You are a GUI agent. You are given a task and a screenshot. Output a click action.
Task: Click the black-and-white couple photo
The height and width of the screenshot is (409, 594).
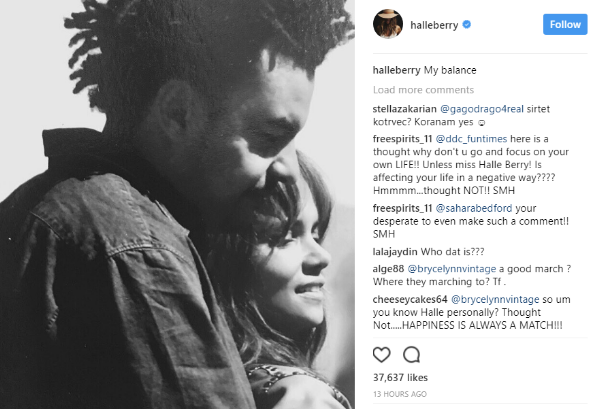pos(177,204)
